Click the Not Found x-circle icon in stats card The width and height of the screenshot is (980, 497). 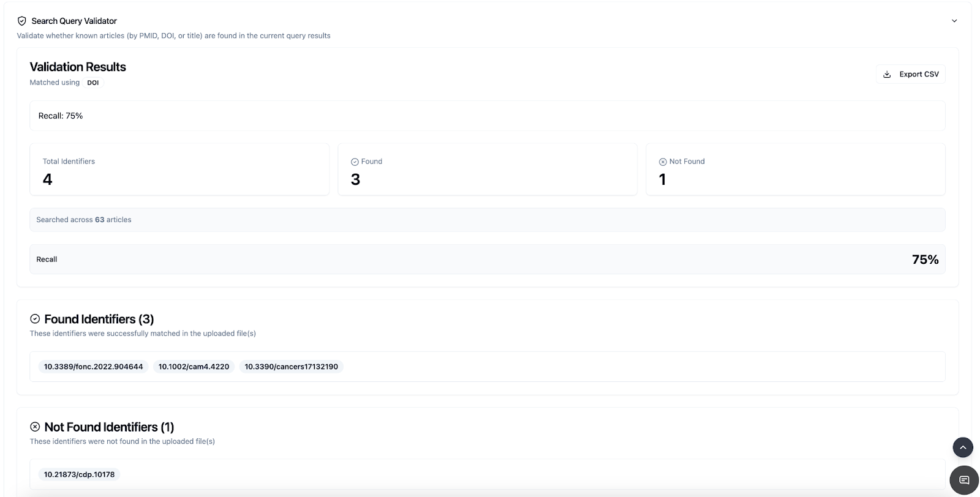[x=663, y=162]
